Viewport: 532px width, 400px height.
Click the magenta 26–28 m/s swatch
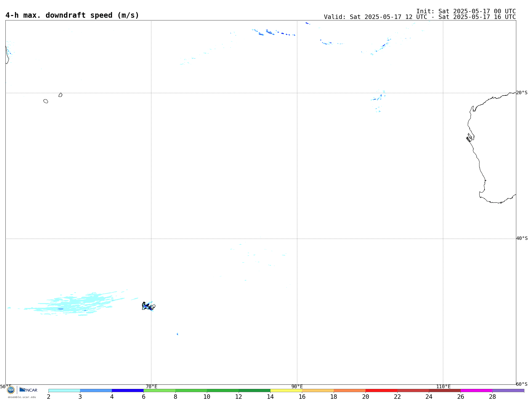click(x=477, y=391)
